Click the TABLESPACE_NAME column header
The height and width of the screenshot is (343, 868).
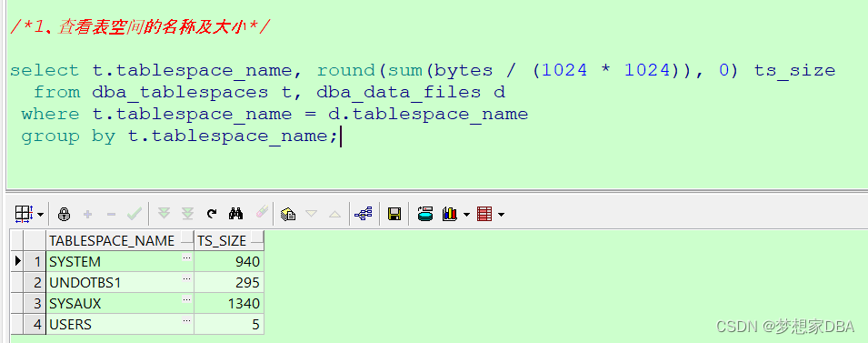coord(120,241)
